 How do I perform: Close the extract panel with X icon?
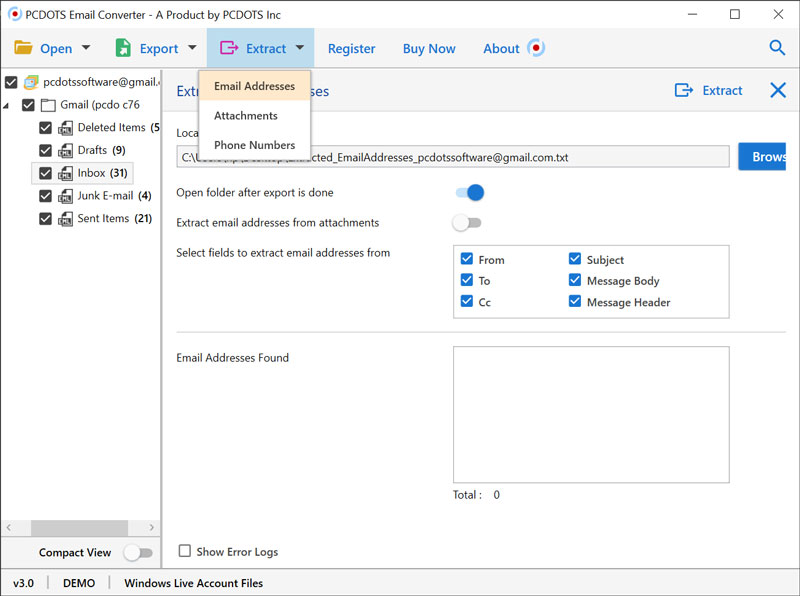(x=778, y=90)
